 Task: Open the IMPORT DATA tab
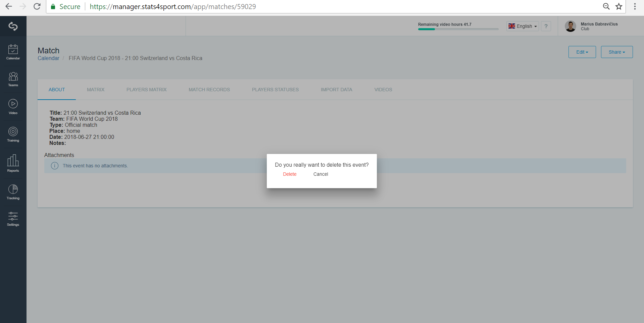pyautogui.click(x=336, y=90)
